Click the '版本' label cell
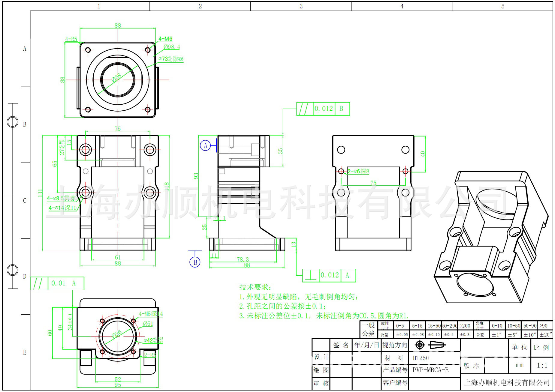The image size is (555, 392). (x=472, y=366)
